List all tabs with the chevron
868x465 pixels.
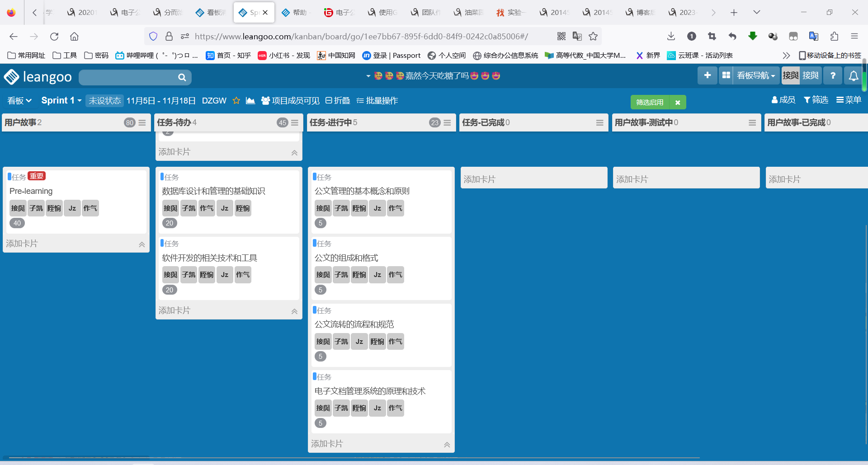click(757, 12)
